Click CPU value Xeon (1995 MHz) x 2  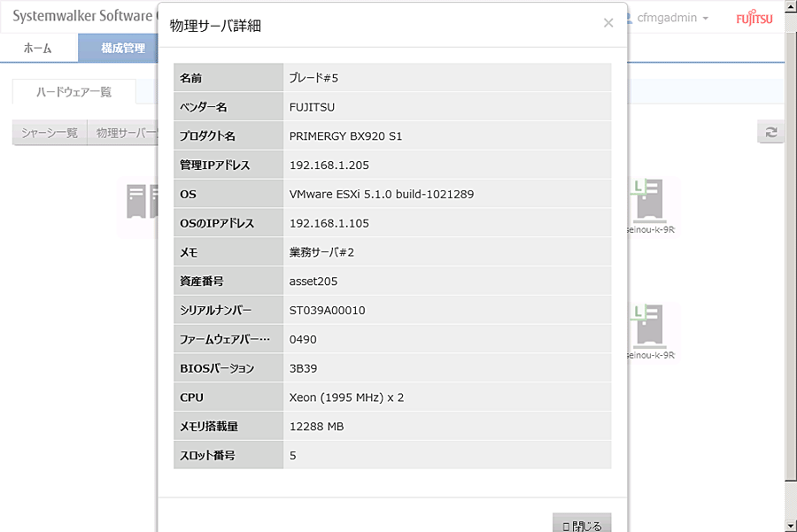point(346,397)
